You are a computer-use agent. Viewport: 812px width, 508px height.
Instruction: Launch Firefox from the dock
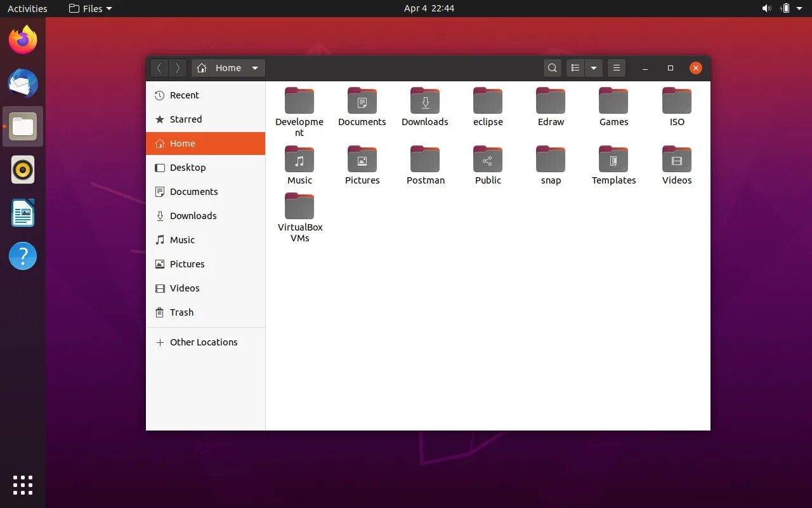[23, 40]
